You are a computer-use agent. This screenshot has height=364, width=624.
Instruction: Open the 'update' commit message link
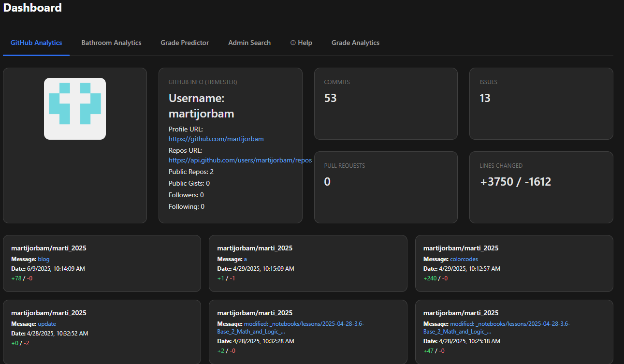[x=47, y=324]
